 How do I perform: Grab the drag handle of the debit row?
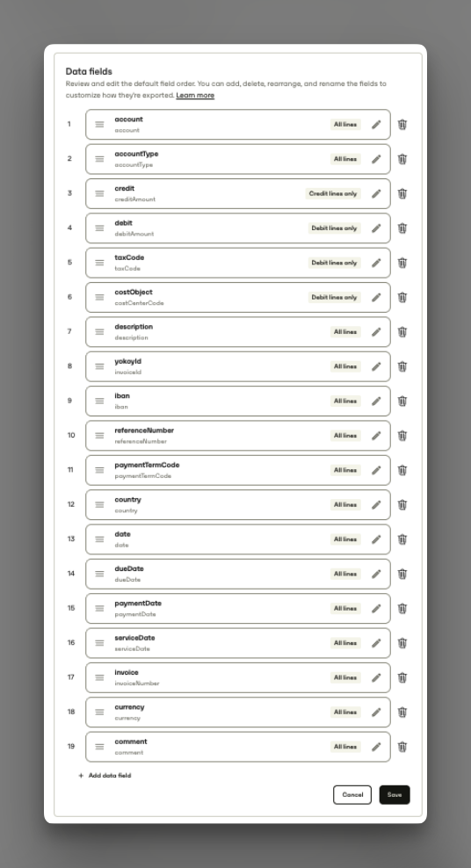pyautogui.click(x=99, y=228)
